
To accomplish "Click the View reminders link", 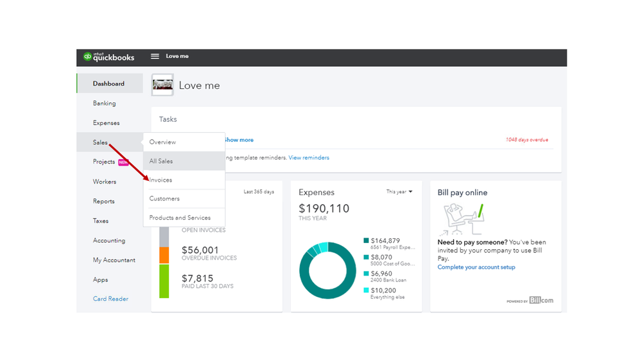I will click(309, 158).
